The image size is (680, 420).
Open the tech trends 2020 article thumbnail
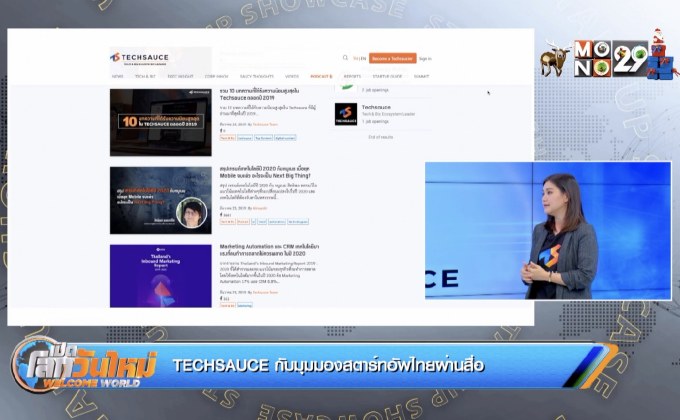160,200
